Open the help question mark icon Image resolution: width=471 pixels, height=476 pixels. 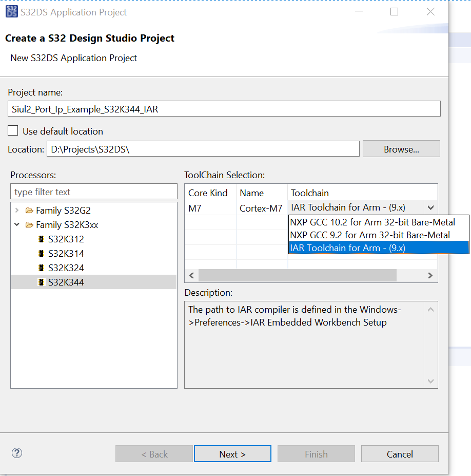tap(17, 453)
